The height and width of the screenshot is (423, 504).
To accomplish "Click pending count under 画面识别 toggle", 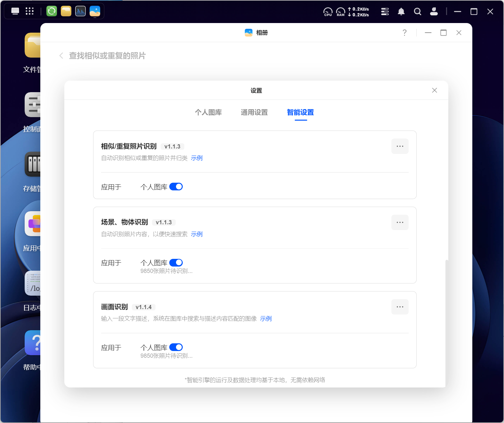I will point(166,356).
